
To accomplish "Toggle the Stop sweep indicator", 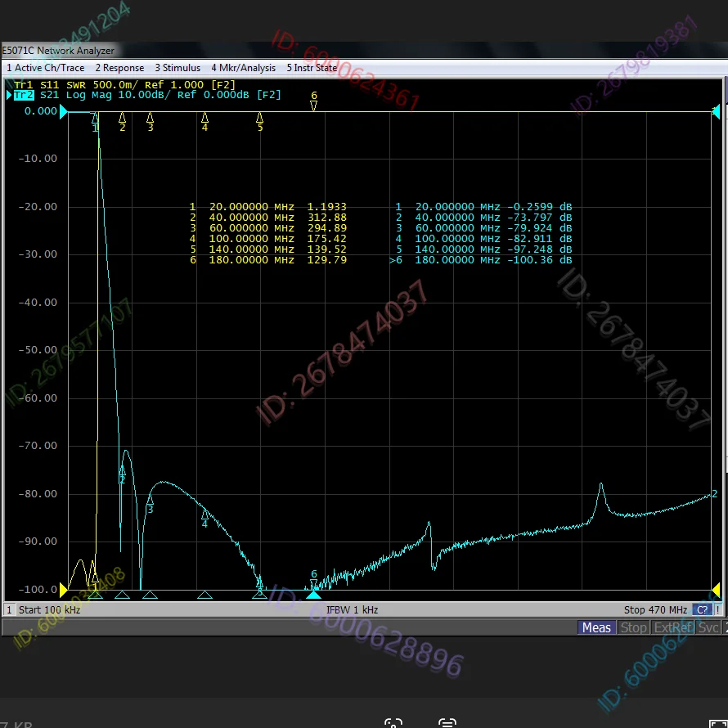I will click(x=634, y=627).
